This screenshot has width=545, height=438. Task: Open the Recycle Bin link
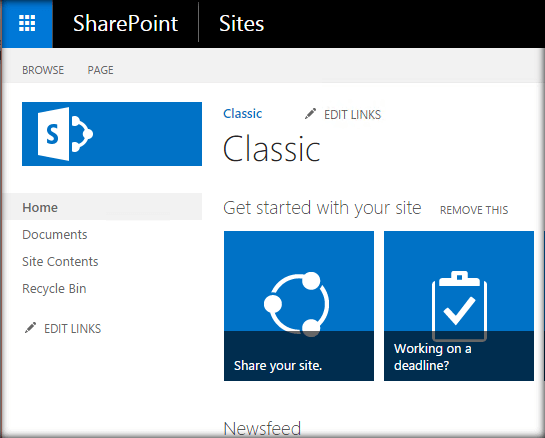(54, 289)
